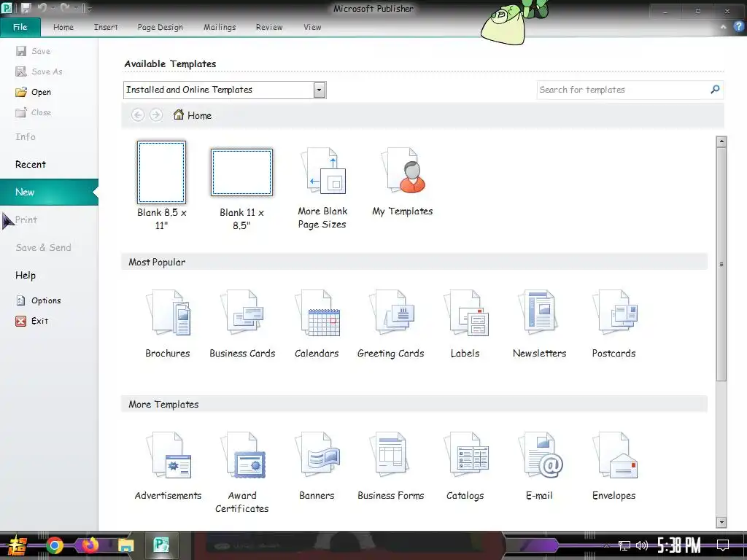This screenshot has height=560, width=747.
Task: Switch to the Insert ribbon tab
Action: [x=106, y=27]
